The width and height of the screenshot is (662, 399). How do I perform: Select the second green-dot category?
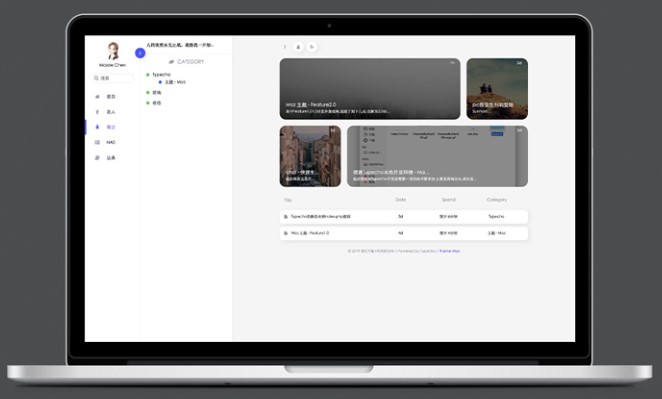157,92
